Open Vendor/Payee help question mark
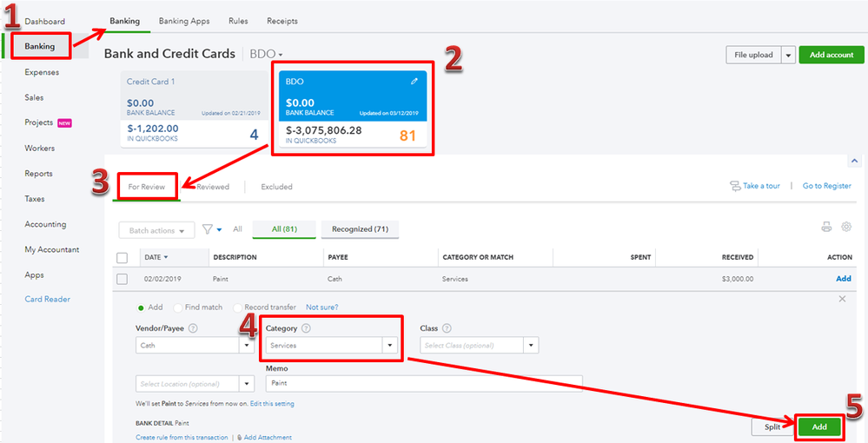This screenshot has width=868, height=443. pyautogui.click(x=193, y=328)
